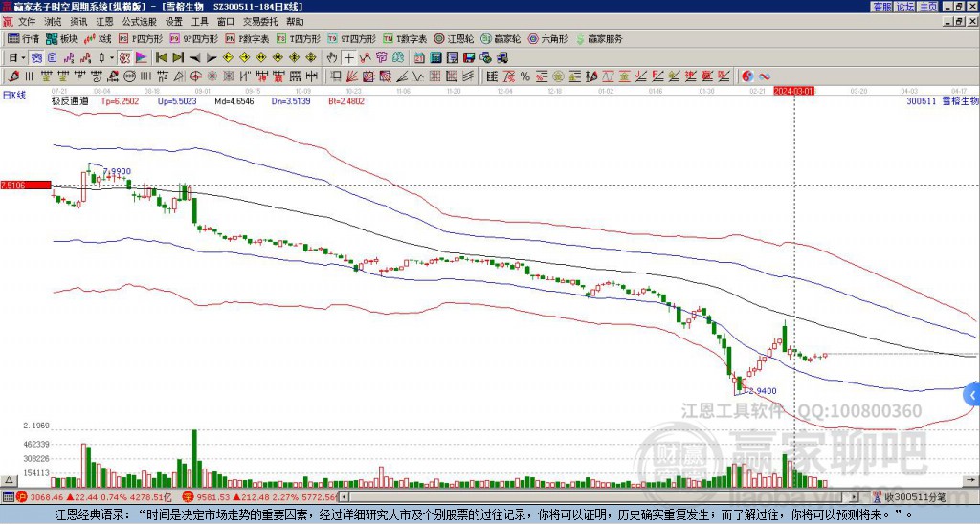Click the 深 Shenzhen index badge in status bar

pyautogui.click(x=188, y=497)
